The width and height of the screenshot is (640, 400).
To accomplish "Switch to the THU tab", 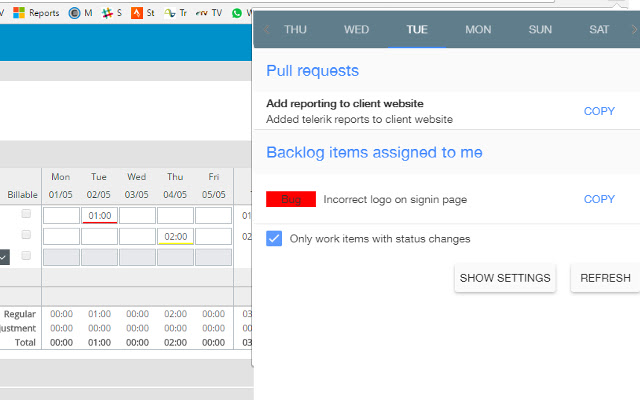I will [x=295, y=29].
